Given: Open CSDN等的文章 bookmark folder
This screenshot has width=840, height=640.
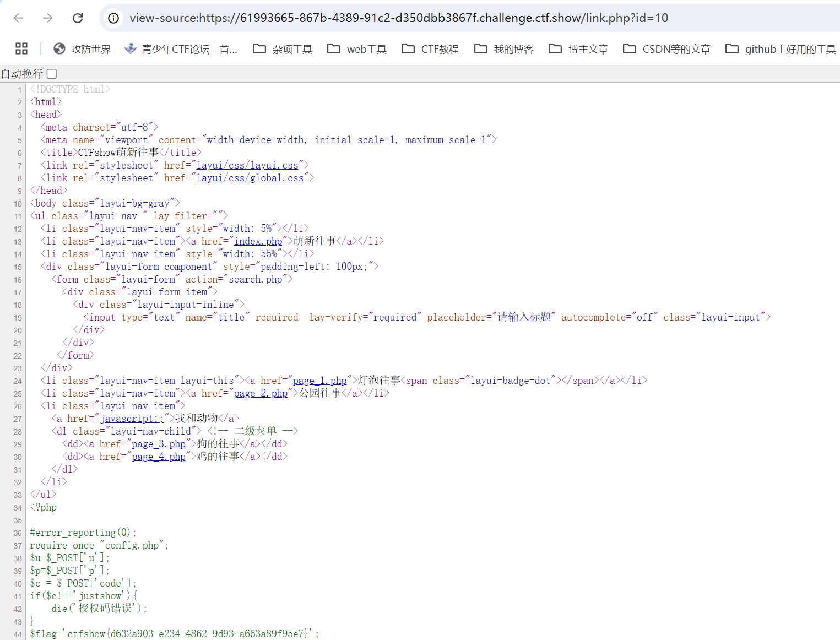Looking at the screenshot, I should tap(666, 49).
